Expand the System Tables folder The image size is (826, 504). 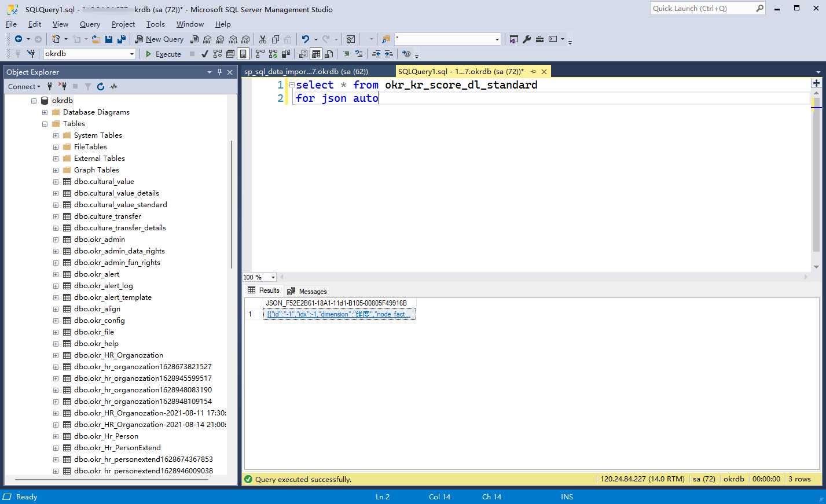(x=55, y=135)
